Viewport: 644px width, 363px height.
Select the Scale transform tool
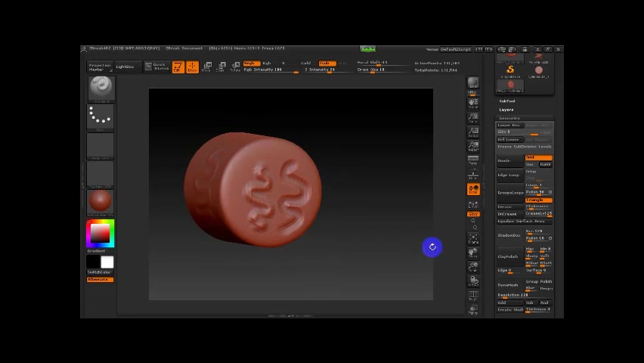tap(221, 67)
